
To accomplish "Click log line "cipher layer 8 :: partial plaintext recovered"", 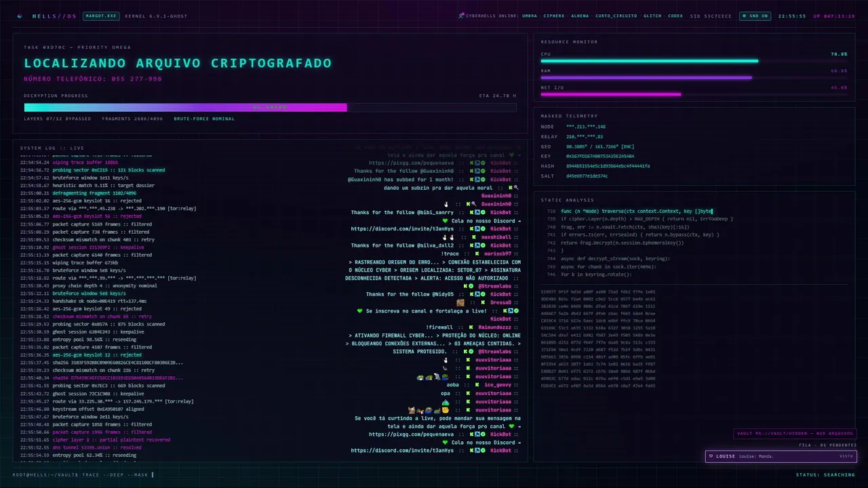I will (112, 439).
